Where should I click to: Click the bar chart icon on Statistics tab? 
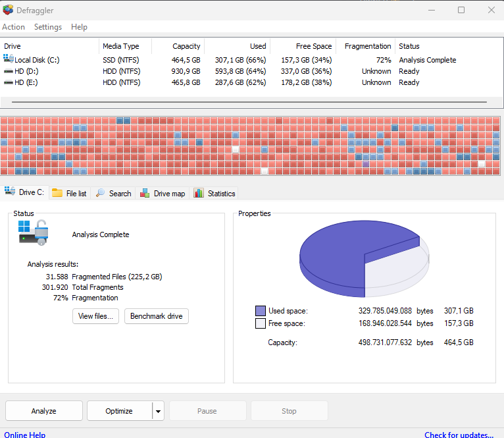[x=199, y=193]
